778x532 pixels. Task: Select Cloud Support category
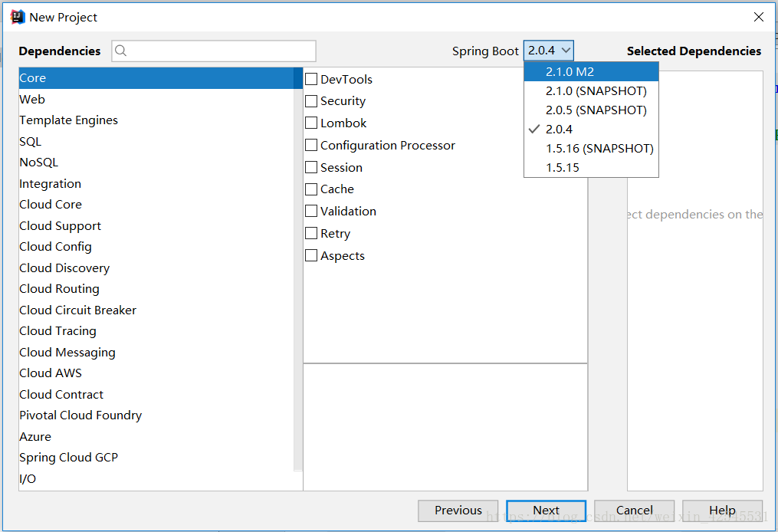[x=156, y=226]
